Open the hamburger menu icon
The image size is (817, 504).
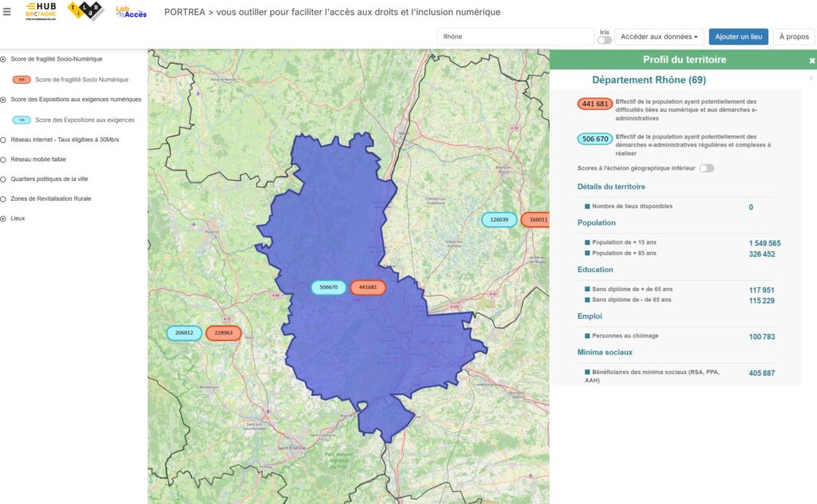pos(6,11)
